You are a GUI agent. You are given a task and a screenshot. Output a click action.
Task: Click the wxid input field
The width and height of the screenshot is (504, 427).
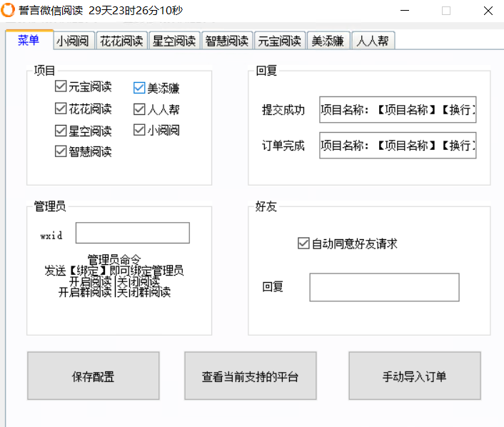[132, 233]
